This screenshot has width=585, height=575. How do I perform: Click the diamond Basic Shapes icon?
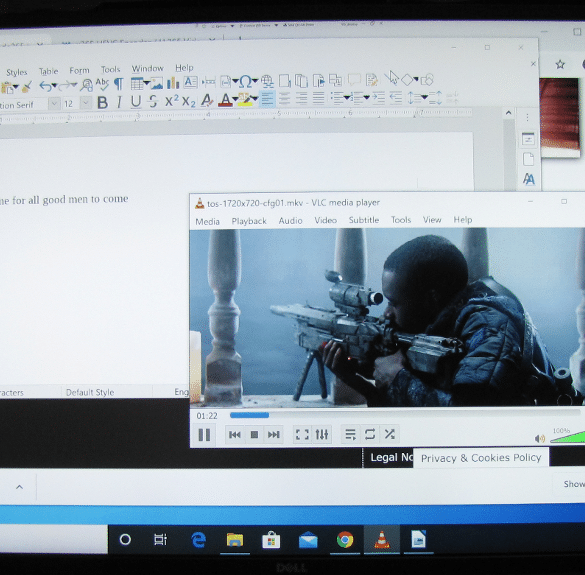point(406,79)
